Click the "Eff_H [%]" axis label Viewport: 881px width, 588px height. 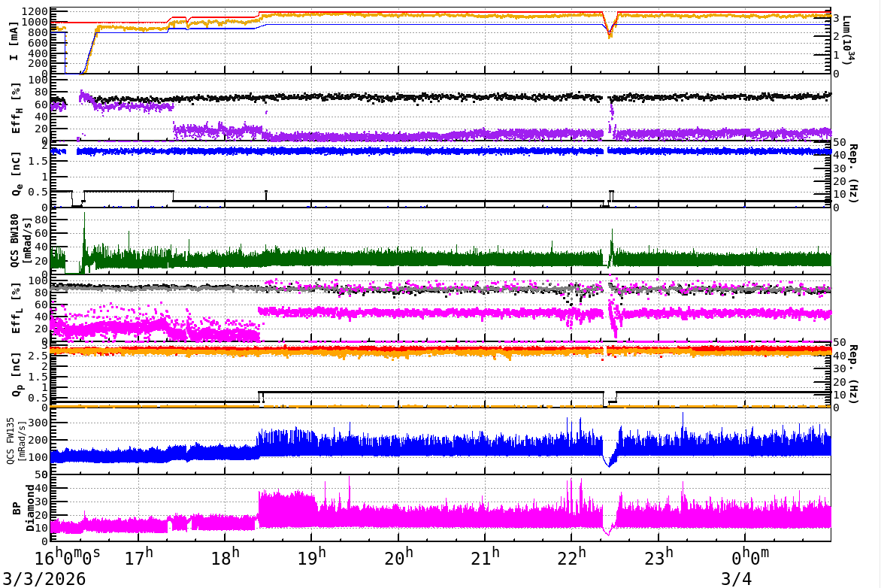click(x=17, y=108)
